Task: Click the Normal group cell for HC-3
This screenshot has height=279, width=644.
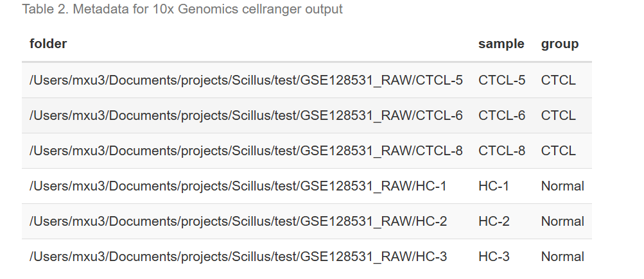Action: (x=562, y=257)
